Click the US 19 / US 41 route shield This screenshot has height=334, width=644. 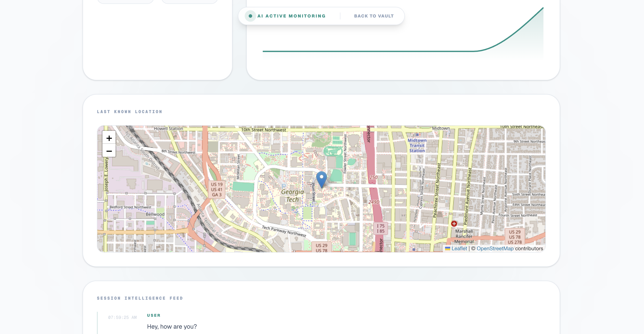tap(216, 190)
